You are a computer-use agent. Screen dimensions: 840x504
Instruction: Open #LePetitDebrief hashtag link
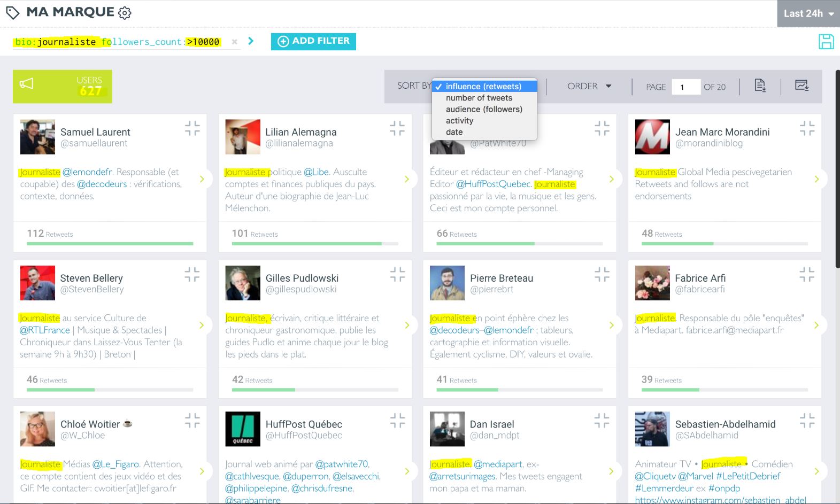point(748,476)
